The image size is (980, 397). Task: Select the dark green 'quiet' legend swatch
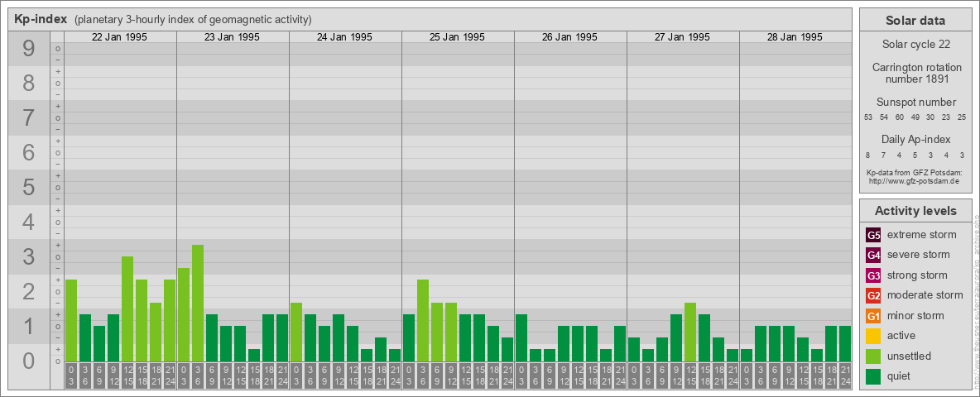coord(874,376)
